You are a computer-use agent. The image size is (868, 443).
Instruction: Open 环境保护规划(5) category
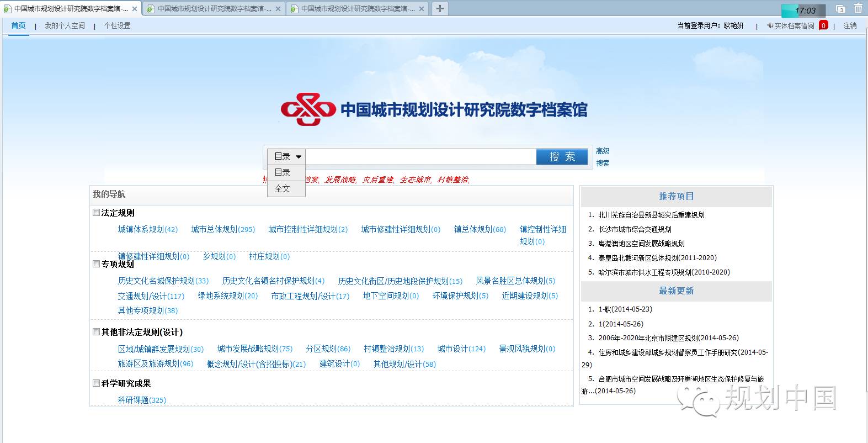(460, 296)
